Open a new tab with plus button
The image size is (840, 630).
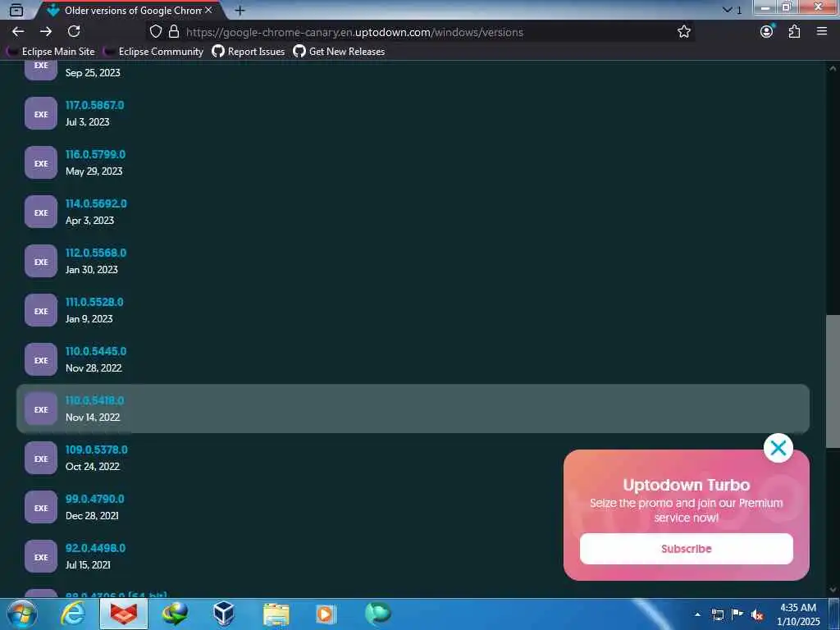coord(240,10)
